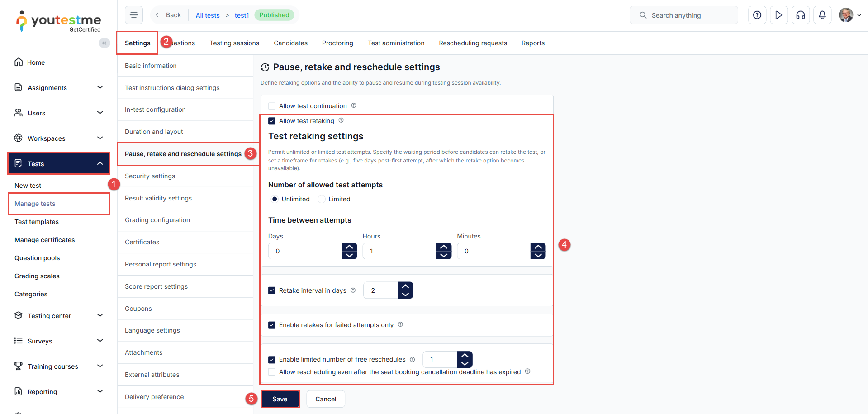This screenshot has height=414, width=868.
Task: Click the help question mark icon
Action: pyautogui.click(x=757, y=15)
